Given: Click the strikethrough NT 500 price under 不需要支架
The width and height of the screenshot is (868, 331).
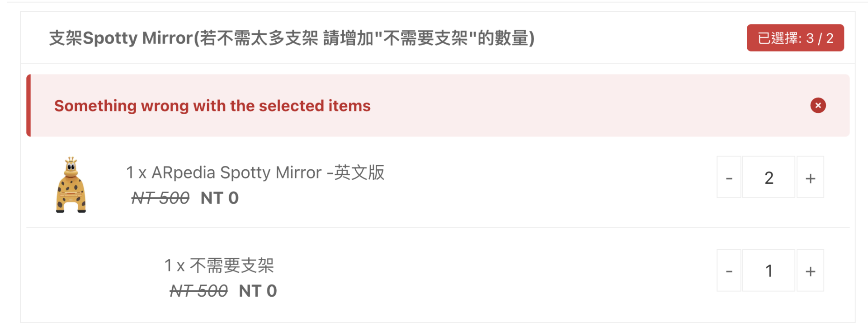Looking at the screenshot, I should [x=198, y=291].
